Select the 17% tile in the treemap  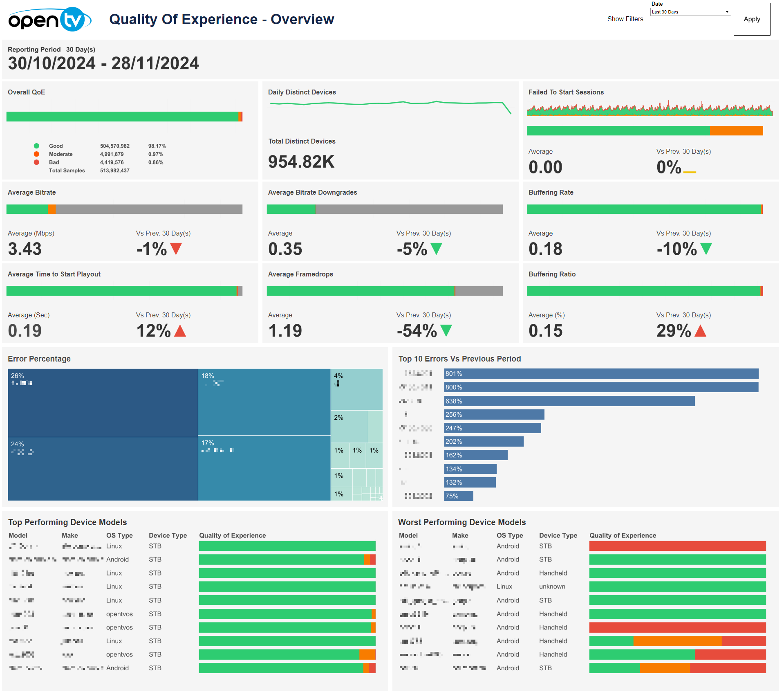[x=264, y=468]
